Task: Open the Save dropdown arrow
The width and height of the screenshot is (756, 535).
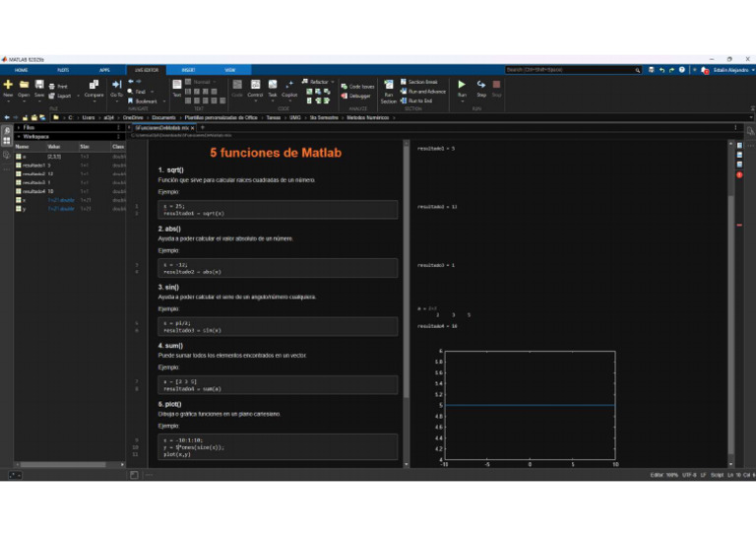Action: pyautogui.click(x=39, y=101)
